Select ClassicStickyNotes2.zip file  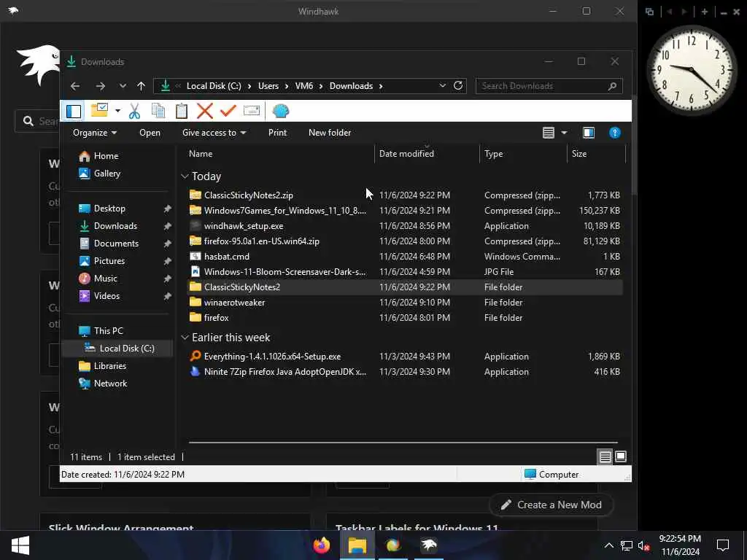coord(405,195)
